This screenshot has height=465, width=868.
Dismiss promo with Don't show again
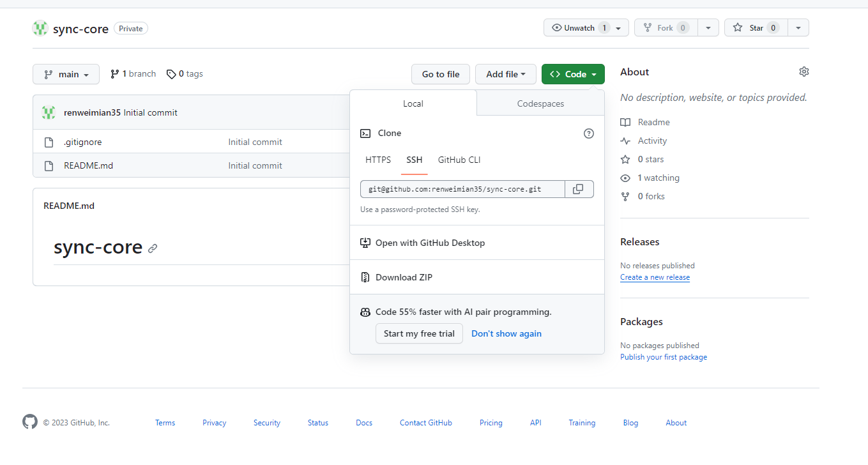[506, 333]
